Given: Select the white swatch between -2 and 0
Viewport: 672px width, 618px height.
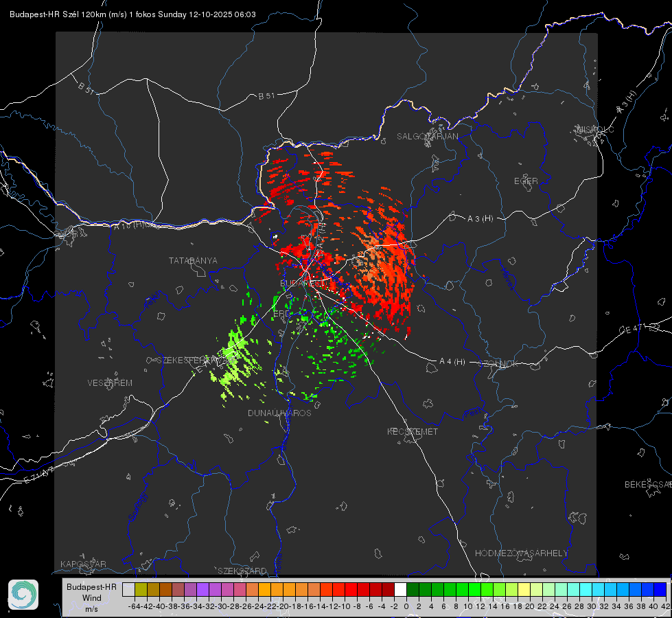Looking at the screenshot, I should pyautogui.click(x=400, y=589).
